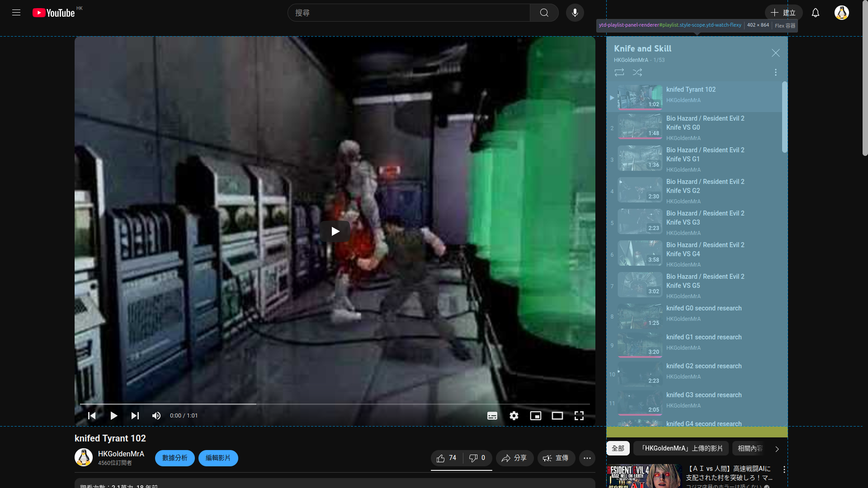Open thumbnail for Knife VS G0 video
The image size is (868, 488).
tap(640, 126)
